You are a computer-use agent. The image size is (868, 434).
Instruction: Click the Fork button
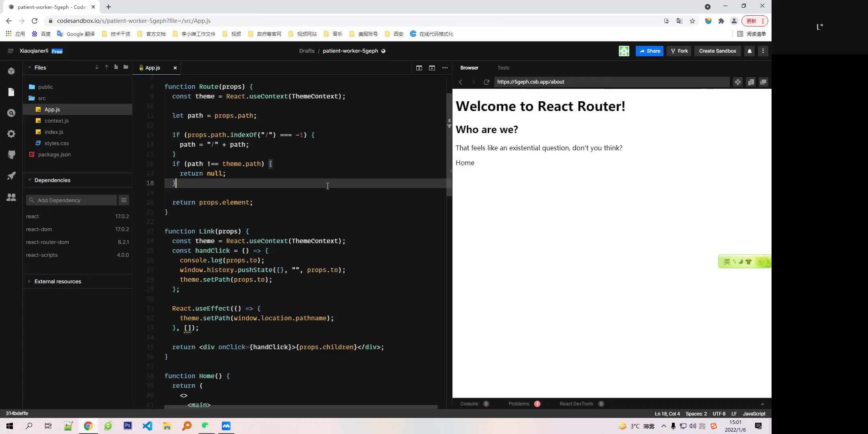pos(679,51)
